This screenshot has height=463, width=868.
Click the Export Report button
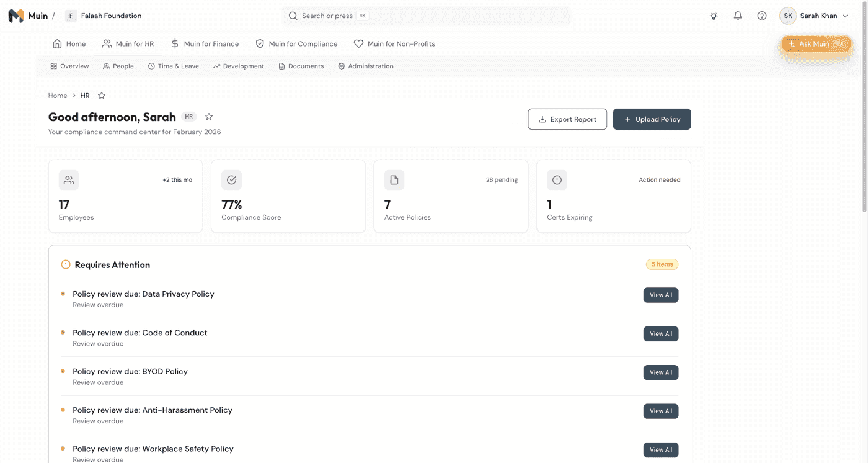point(567,119)
